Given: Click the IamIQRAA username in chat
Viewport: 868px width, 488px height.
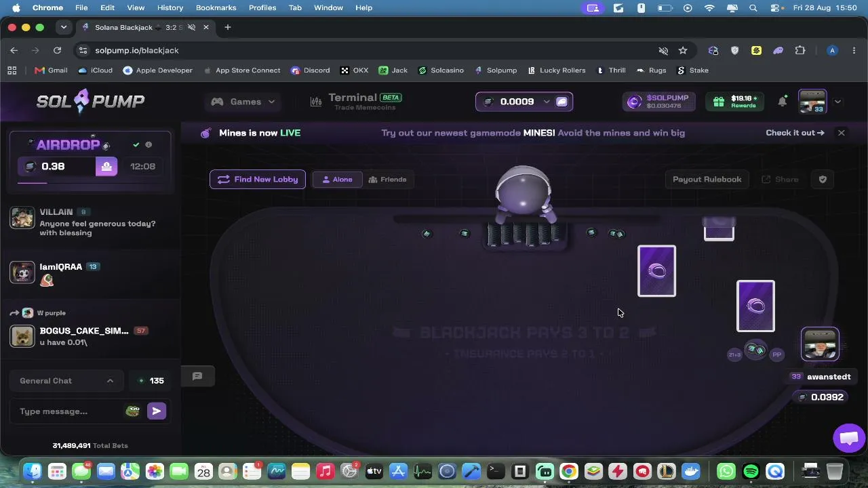Looking at the screenshot, I should click(x=61, y=267).
